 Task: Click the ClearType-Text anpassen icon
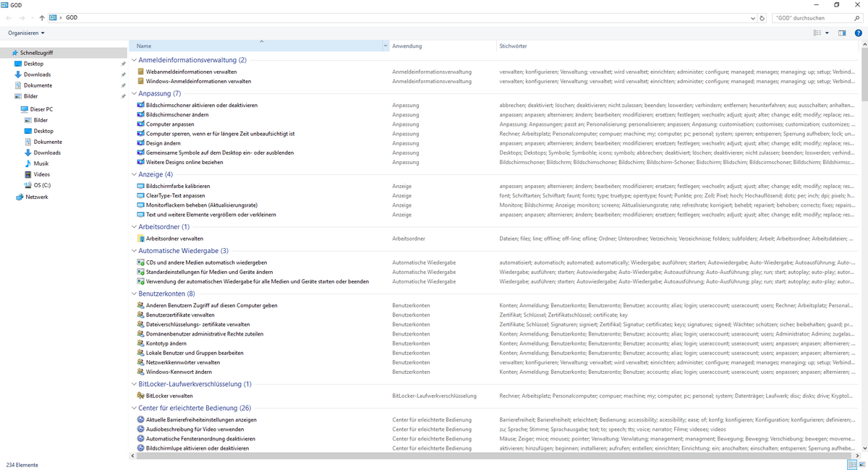tap(140, 195)
